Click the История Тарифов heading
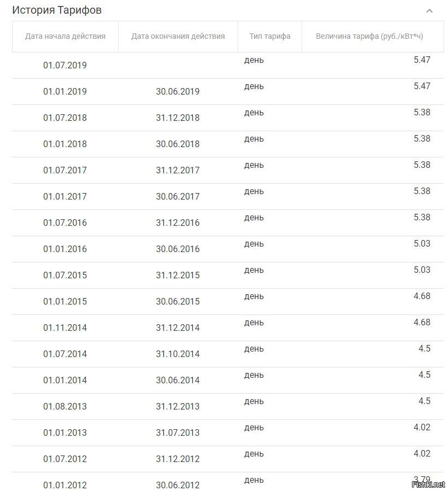The height and width of the screenshot is (491, 448). pos(57,10)
